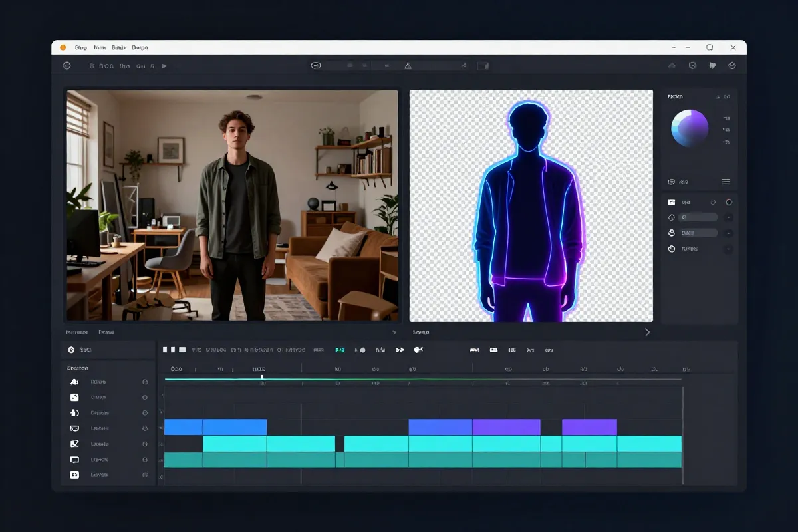This screenshot has width=798, height=532.
Task: Click the shield icon in top-right toolbar
Action: click(x=692, y=66)
